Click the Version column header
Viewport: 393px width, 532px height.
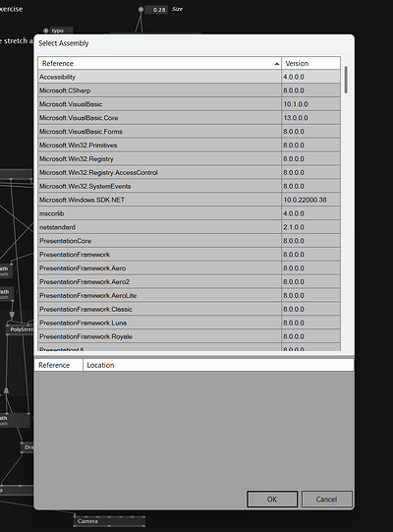(310, 64)
